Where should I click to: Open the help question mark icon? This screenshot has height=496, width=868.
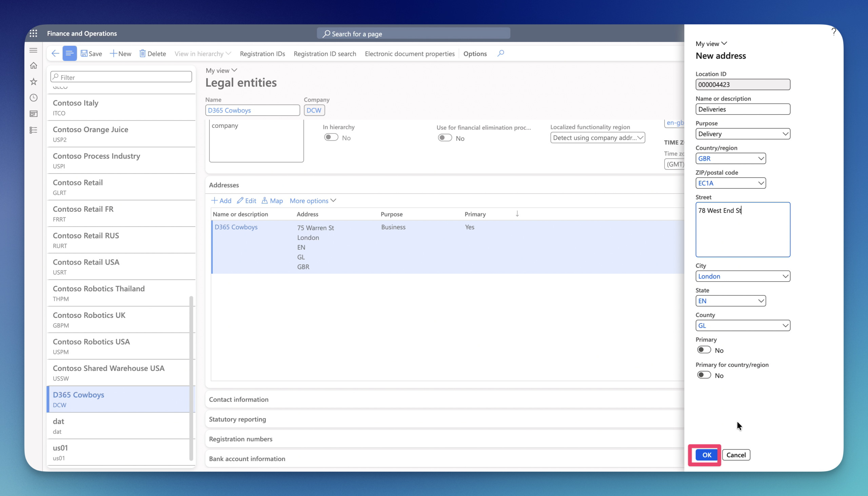click(x=833, y=32)
